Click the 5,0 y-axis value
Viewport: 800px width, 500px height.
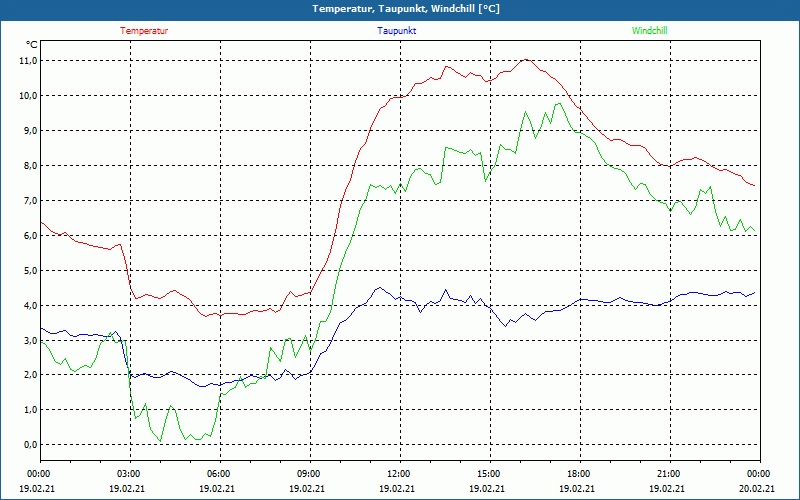(x=30, y=270)
